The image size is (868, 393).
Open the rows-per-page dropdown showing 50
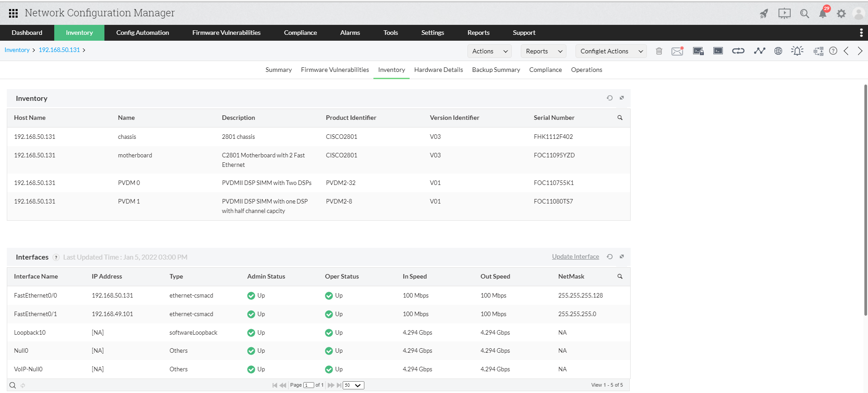(x=353, y=385)
